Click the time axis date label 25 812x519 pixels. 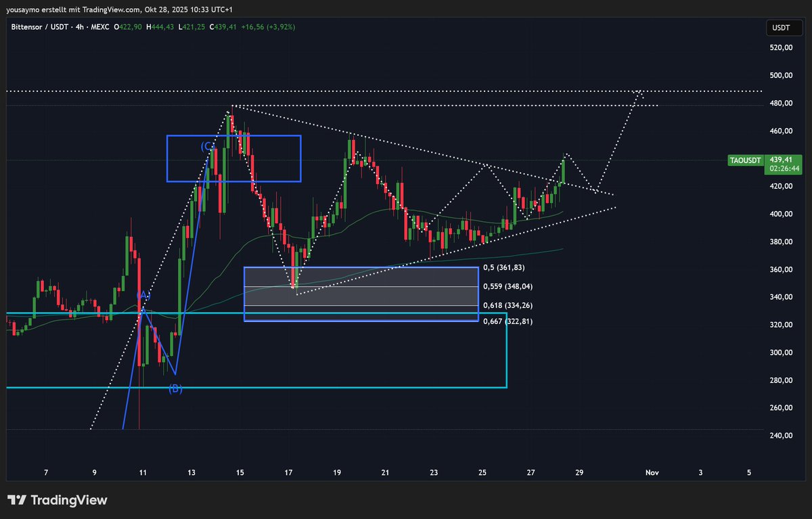pyautogui.click(x=482, y=472)
